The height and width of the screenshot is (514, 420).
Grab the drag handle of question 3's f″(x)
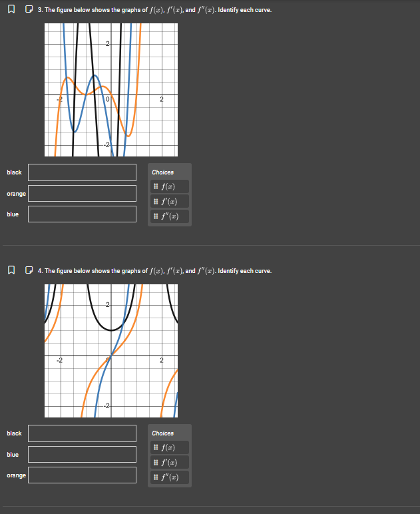click(156, 216)
